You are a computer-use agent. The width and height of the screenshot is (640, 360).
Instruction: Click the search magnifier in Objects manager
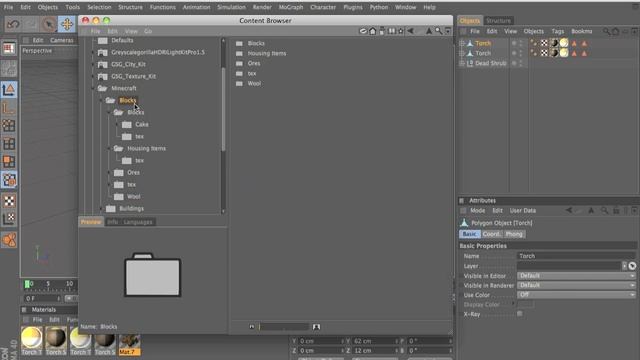607,31
